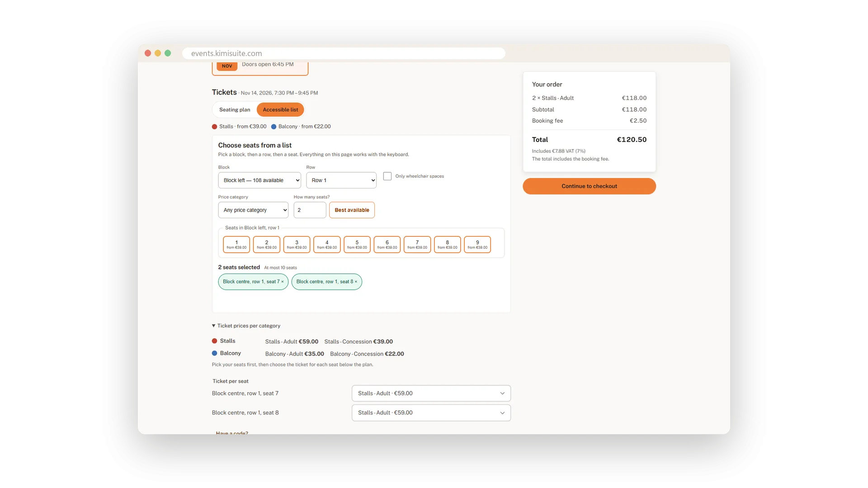
Task: Click the Best available button
Action: pyautogui.click(x=352, y=210)
